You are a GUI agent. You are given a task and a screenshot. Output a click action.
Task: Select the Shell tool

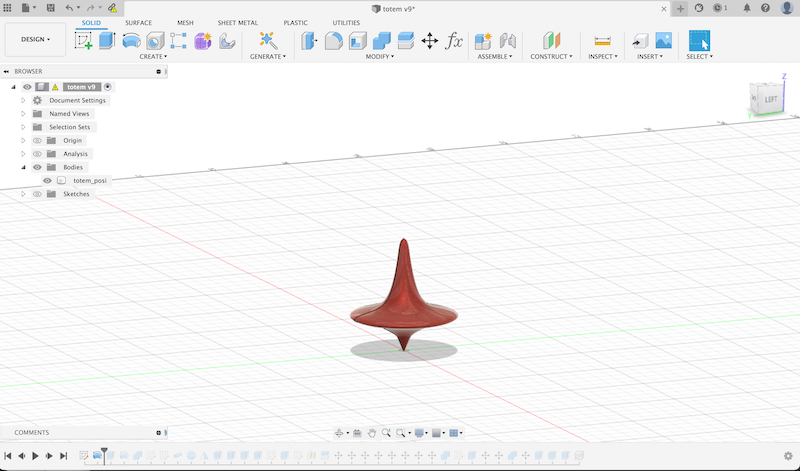click(x=358, y=40)
